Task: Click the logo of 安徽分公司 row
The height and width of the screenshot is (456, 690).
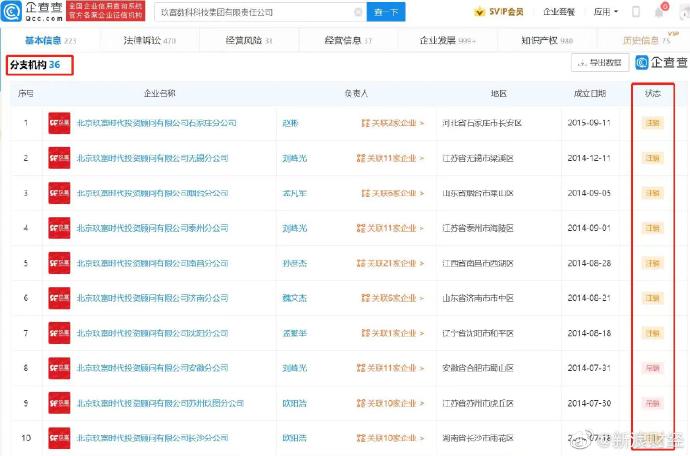Action: click(x=59, y=368)
